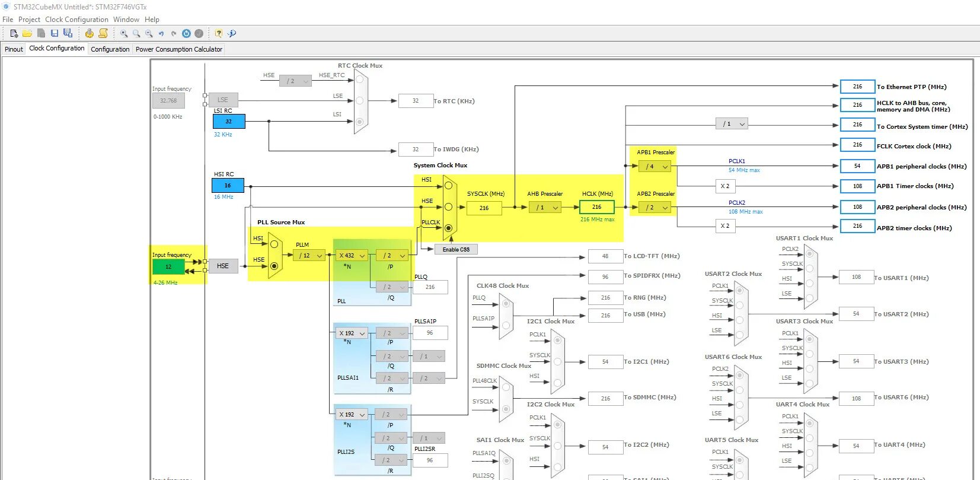This screenshot has height=480, width=980.
Task: Switch to the Pinout tab
Action: click(x=14, y=49)
